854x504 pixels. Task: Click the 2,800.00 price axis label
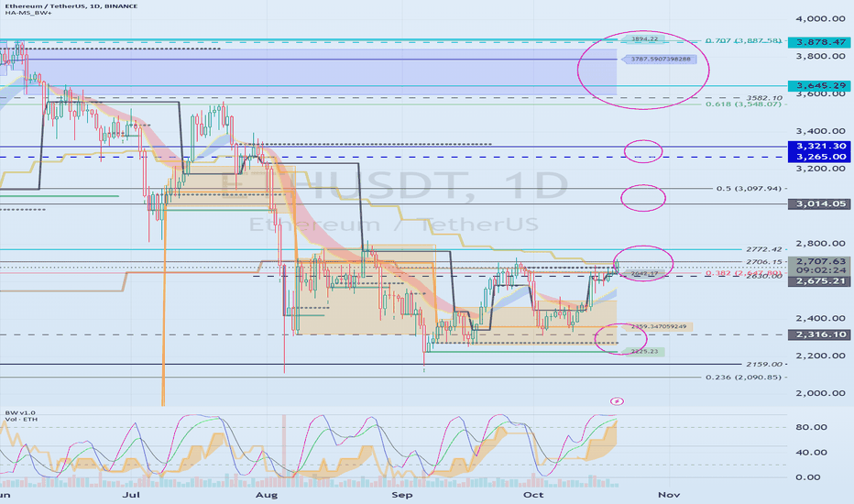820,244
